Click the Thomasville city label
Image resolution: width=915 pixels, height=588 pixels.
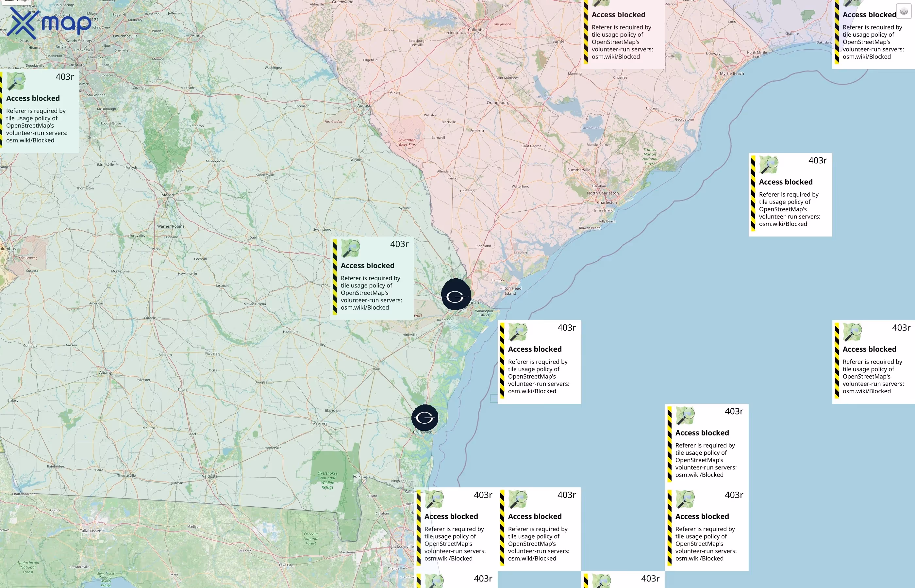pos(126,476)
